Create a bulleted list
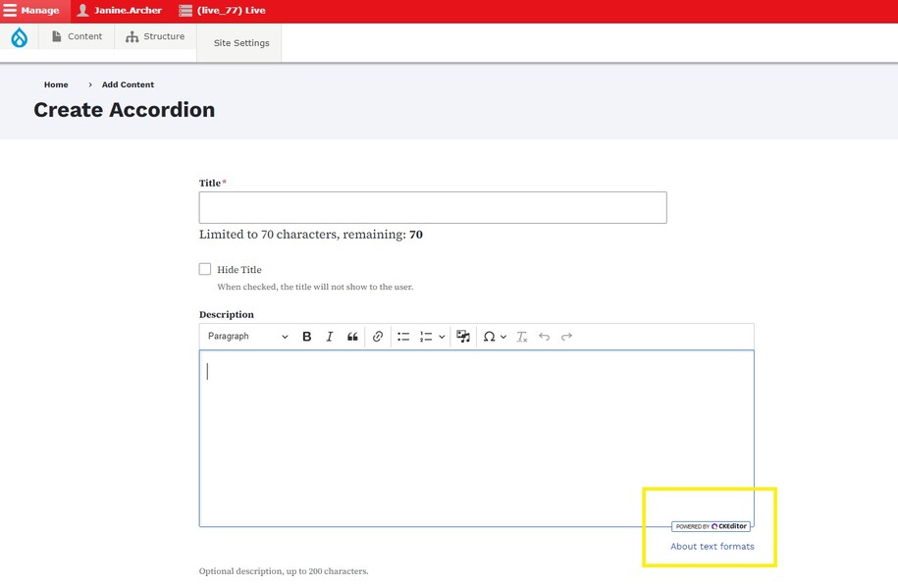This screenshot has height=588, width=898. [x=403, y=337]
